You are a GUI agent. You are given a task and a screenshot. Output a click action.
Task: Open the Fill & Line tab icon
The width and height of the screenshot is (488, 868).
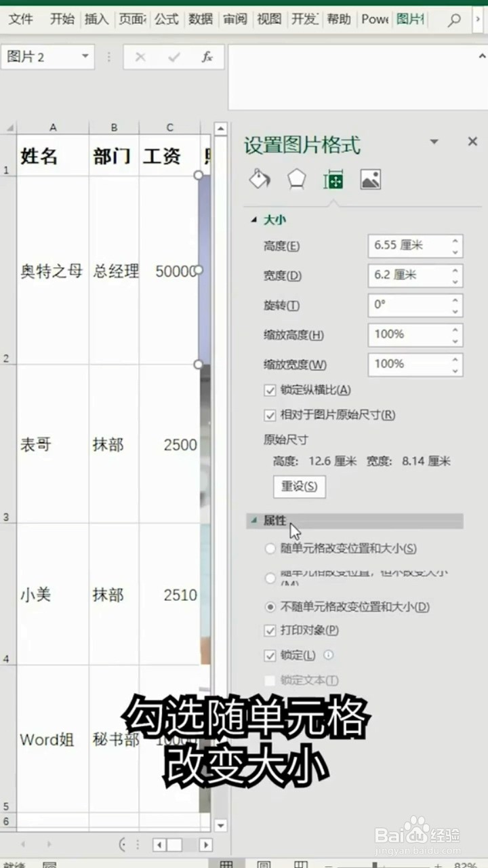(x=260, y=179)
